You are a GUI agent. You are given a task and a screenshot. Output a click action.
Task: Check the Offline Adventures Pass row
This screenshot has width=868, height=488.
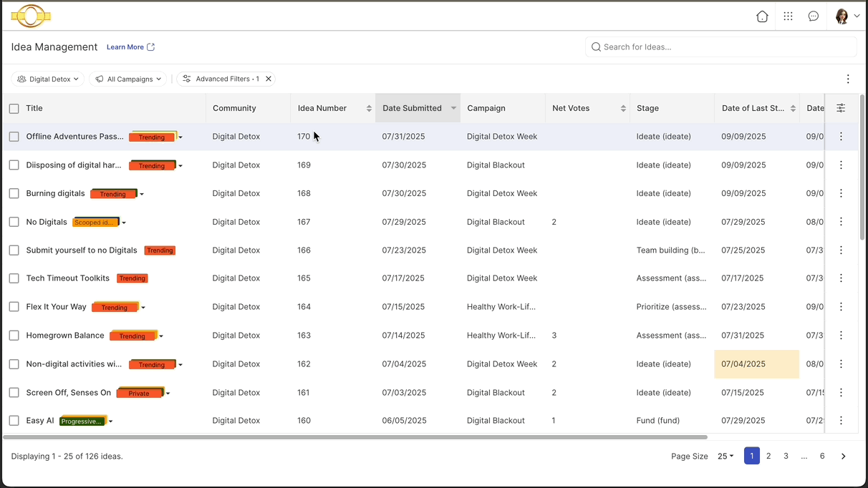[x=14, y=137]
